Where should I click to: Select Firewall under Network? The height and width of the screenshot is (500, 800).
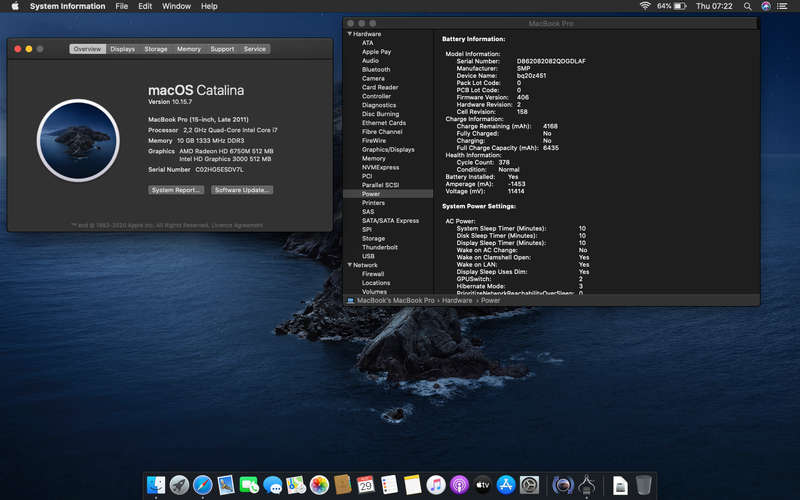373,274
